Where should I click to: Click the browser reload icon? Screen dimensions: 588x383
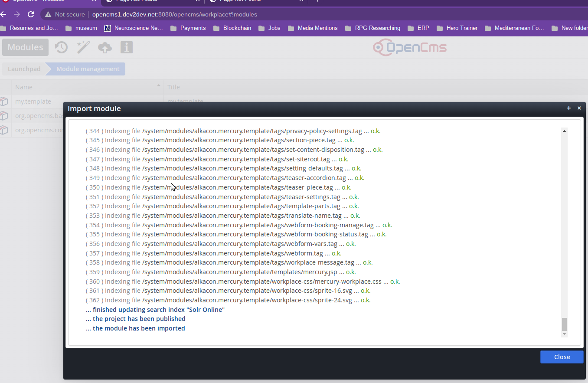click(x=31, y=14)
